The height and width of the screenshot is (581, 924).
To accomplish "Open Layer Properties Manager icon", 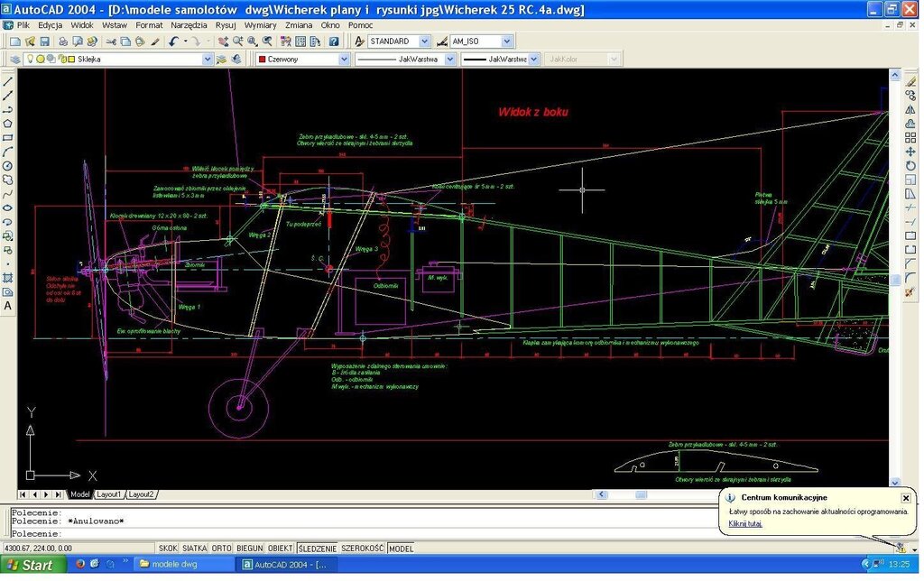I will [x=15, y=60].
